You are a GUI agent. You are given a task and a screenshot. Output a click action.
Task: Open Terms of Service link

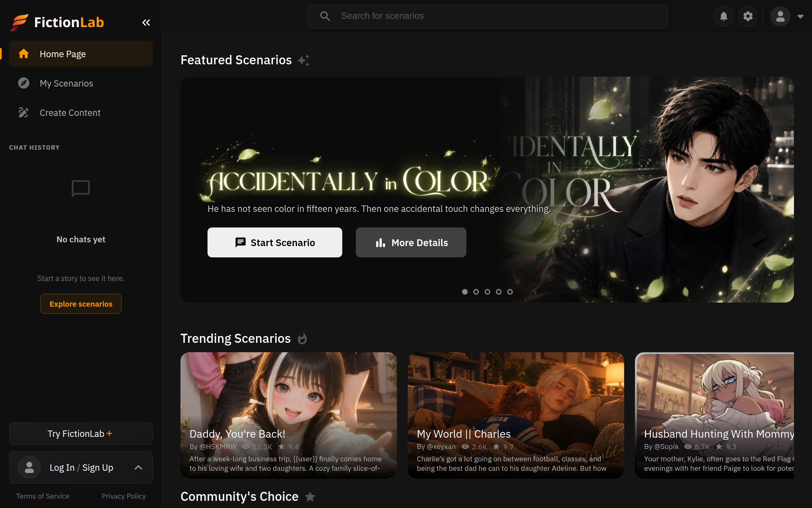[x=42, y=496]
